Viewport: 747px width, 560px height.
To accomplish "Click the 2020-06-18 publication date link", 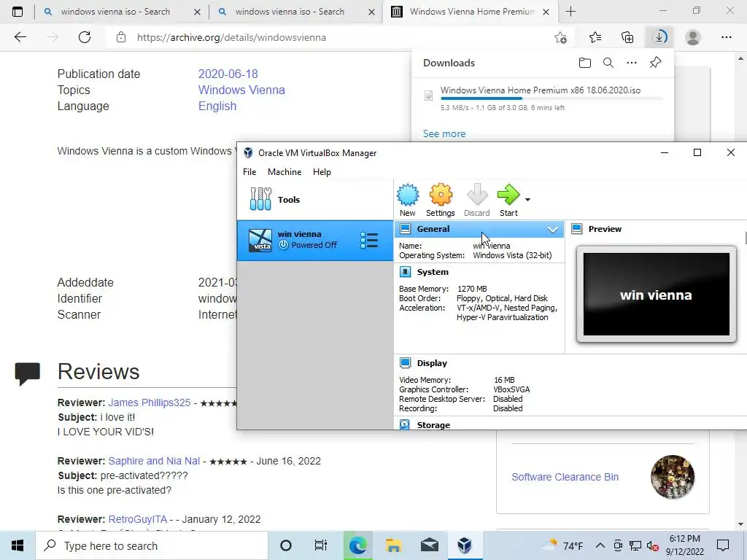I will (x=228, y=74).
